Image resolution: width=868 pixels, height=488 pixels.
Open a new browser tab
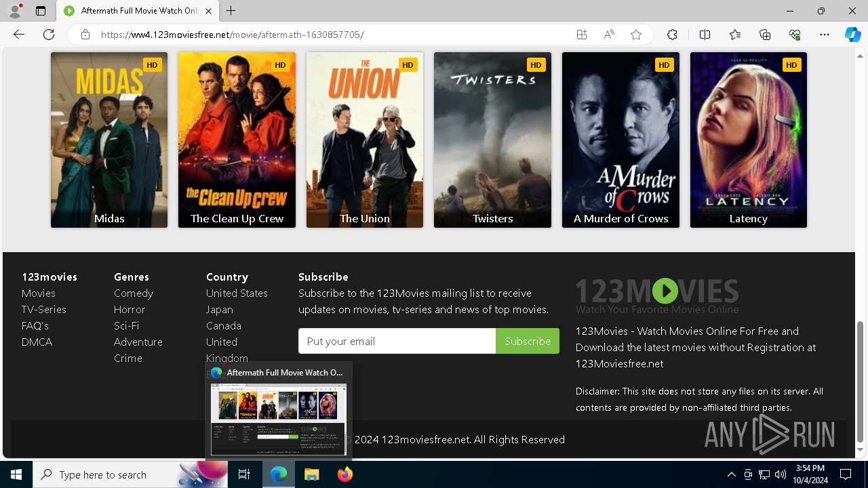point(231,11)
